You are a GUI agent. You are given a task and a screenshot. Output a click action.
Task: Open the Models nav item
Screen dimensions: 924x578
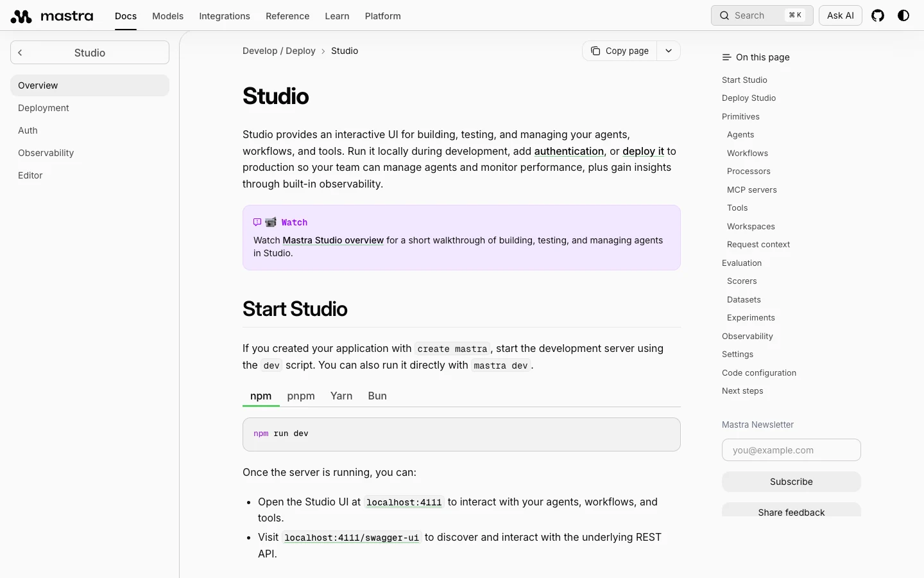coord(167,16)
